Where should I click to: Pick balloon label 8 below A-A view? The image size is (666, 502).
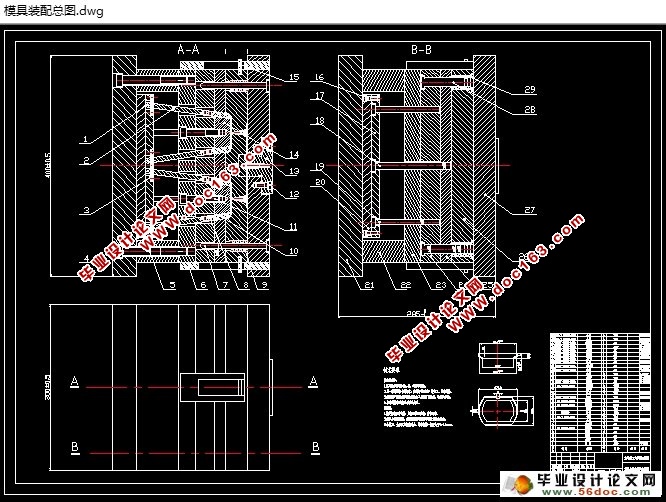pos(246,285)
